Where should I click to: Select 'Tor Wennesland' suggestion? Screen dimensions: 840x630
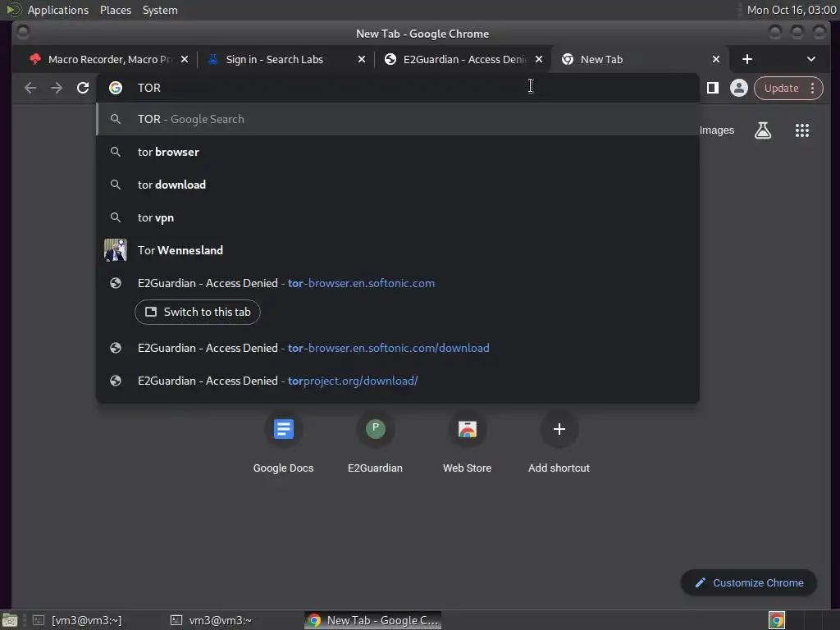[x=398, y=250]
